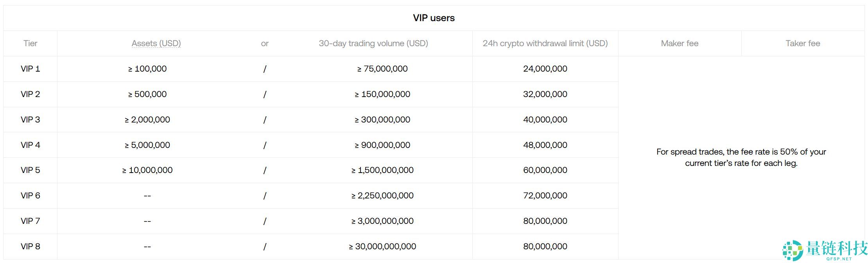Select the VIP 3 tier cell
The width and height of the screenshot is (868, 263).
pyautogui.click(x=30, y=120)
